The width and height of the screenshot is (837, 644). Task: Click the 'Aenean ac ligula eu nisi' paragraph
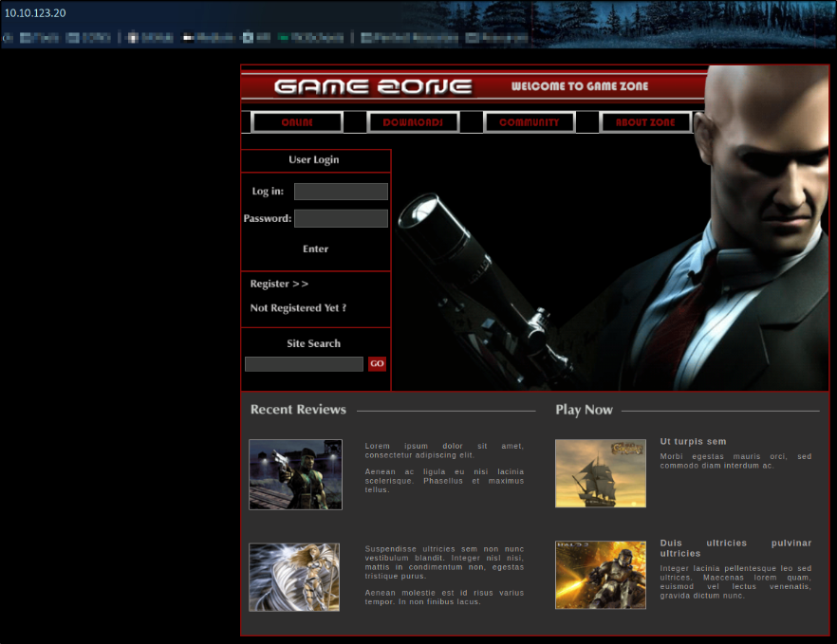click(444, 481)
